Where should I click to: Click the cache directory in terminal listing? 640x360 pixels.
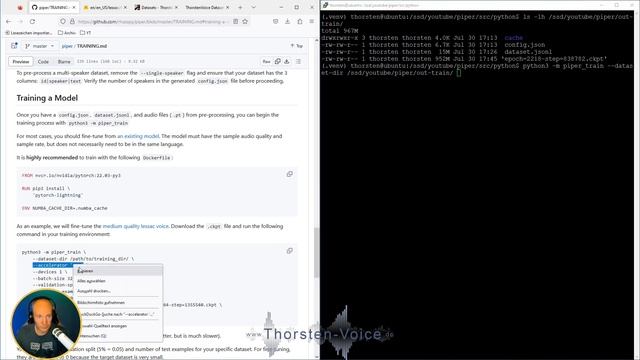pyautogui.click(x=513, y=38)
